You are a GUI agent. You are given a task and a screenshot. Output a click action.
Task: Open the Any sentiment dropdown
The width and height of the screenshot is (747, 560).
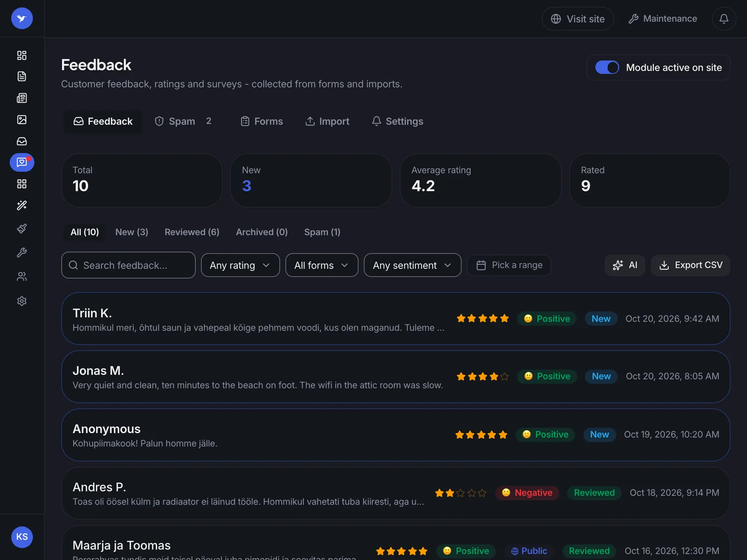(x=413, y=265)
